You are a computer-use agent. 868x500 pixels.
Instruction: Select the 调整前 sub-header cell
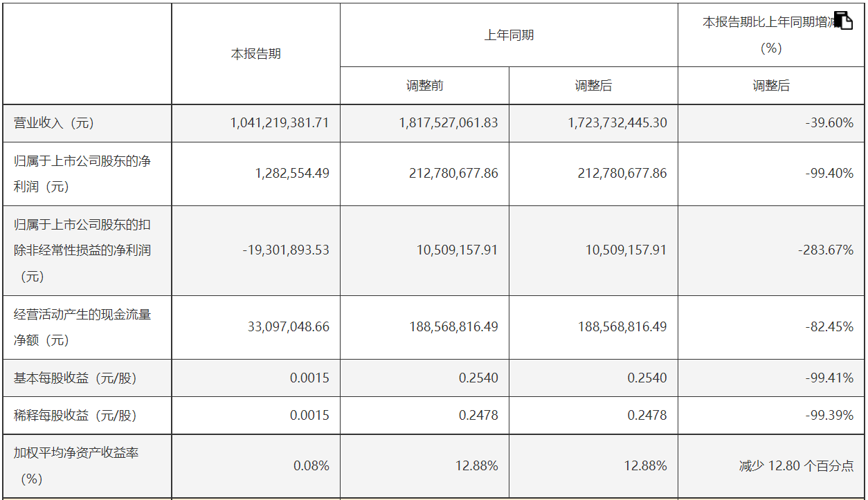pyautogui.click(x=424, y=86)
